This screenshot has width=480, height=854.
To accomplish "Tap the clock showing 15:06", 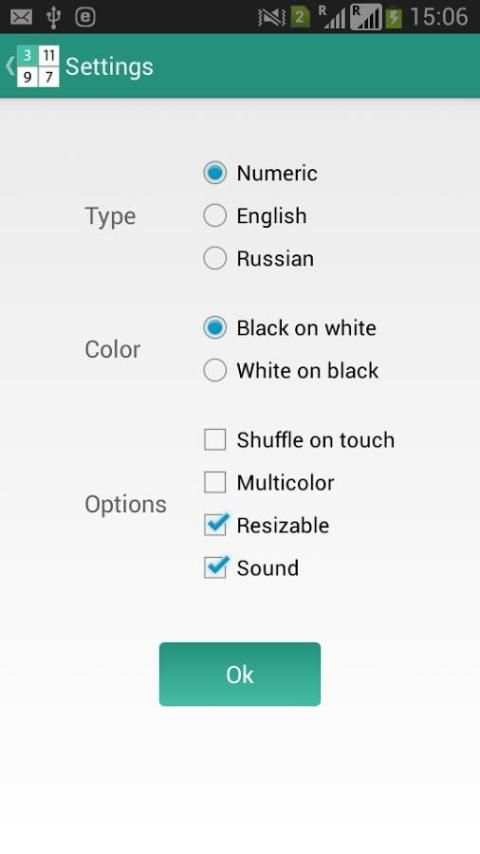I will tap(439, 17).
